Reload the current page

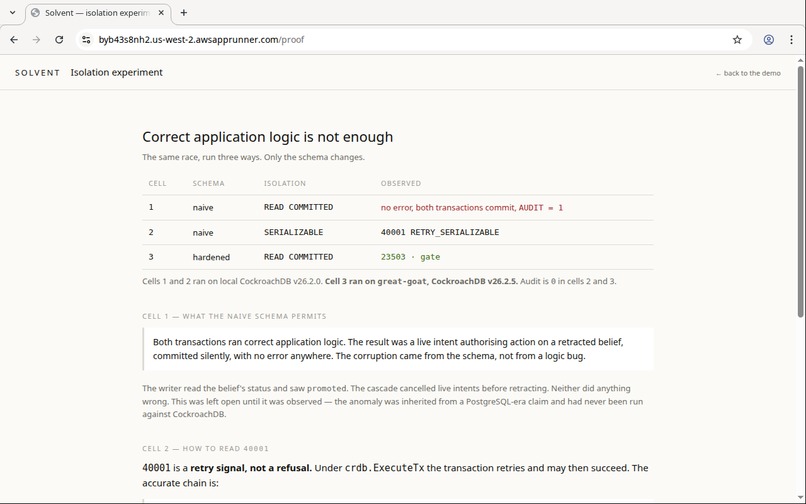[59, 40]
